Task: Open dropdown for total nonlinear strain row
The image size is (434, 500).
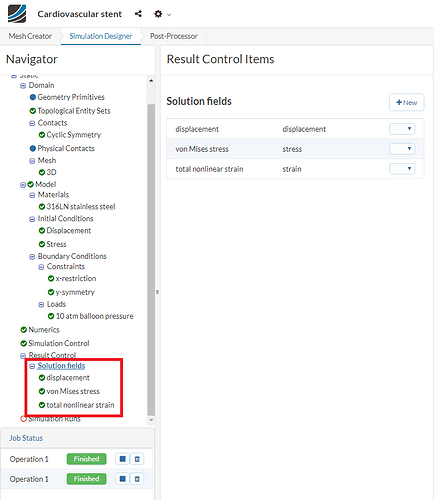Action: tap(402, 169)
